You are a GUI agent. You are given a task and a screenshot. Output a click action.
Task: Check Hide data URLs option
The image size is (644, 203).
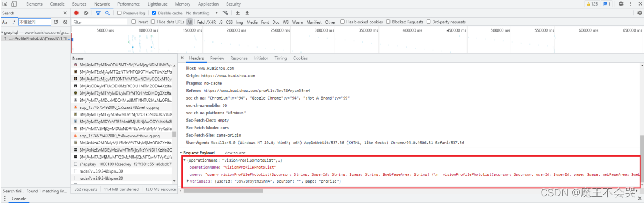(x=153, y=22)
